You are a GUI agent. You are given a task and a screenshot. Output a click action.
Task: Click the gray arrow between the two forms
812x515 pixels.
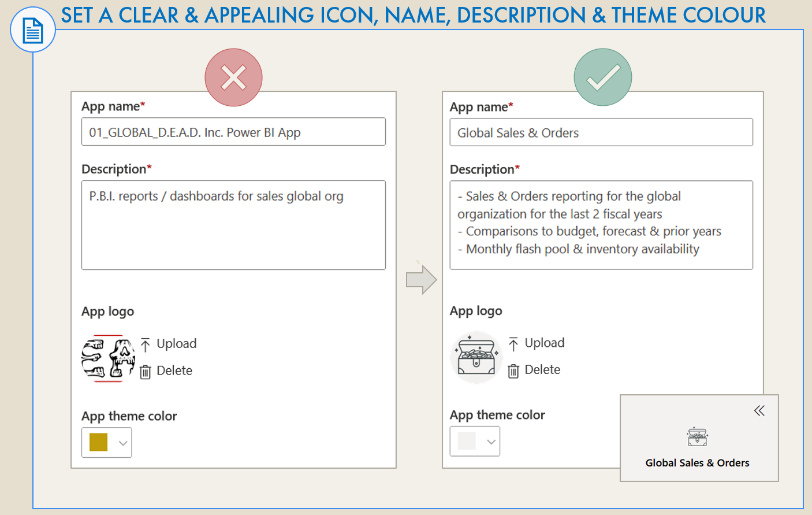[x=422, y=279]
